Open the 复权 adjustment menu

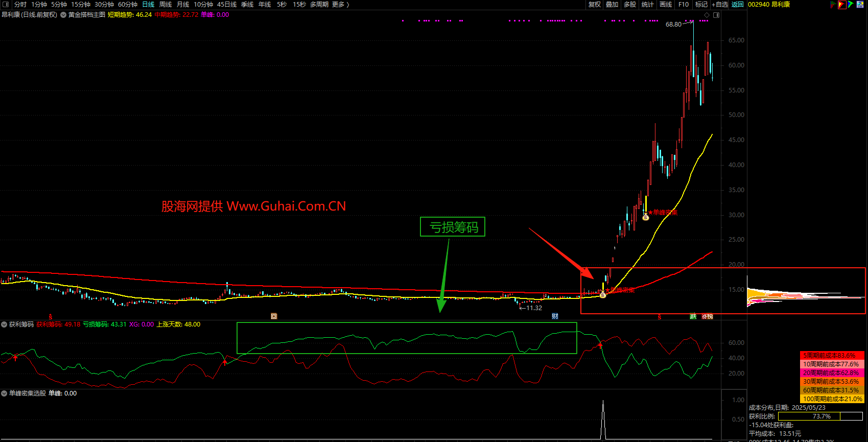point(595,4)
